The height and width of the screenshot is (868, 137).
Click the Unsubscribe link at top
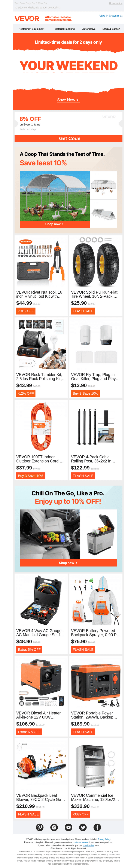(x=116, y=3)
